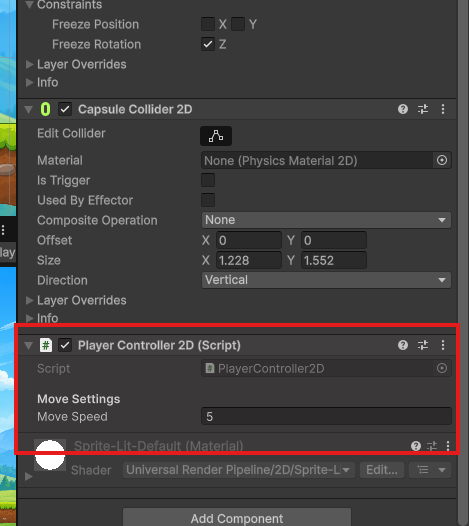This screenshot has width=469, height=526.
Task: Toggle Freeze Rotation Z checkbox
Action: 208,44
